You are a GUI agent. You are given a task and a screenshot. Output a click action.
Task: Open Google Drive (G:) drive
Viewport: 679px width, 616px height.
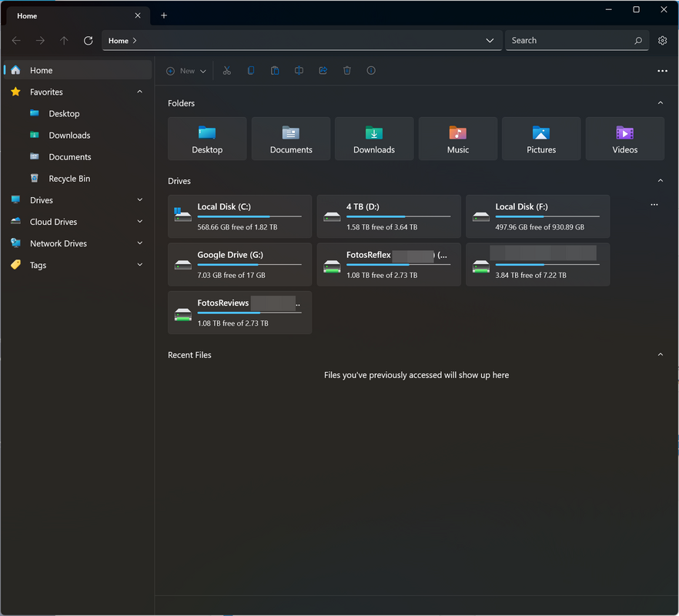[x=240, y=264]
